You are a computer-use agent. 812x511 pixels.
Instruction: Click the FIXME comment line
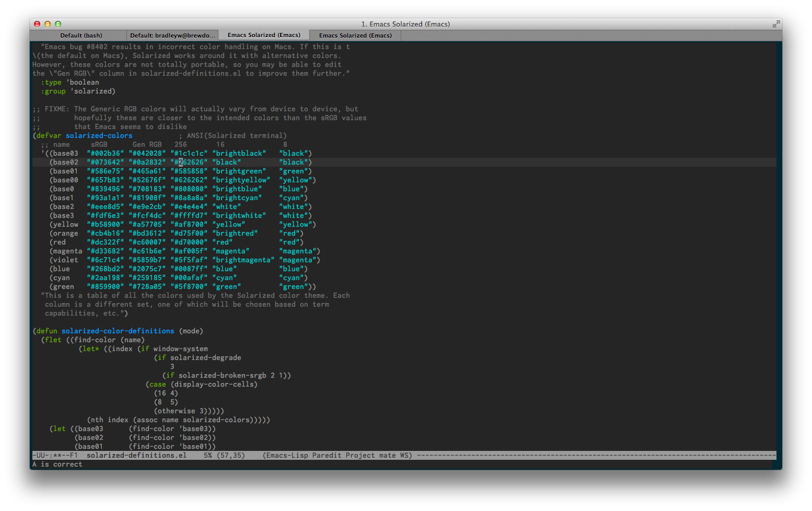click(x=195, y=109)
